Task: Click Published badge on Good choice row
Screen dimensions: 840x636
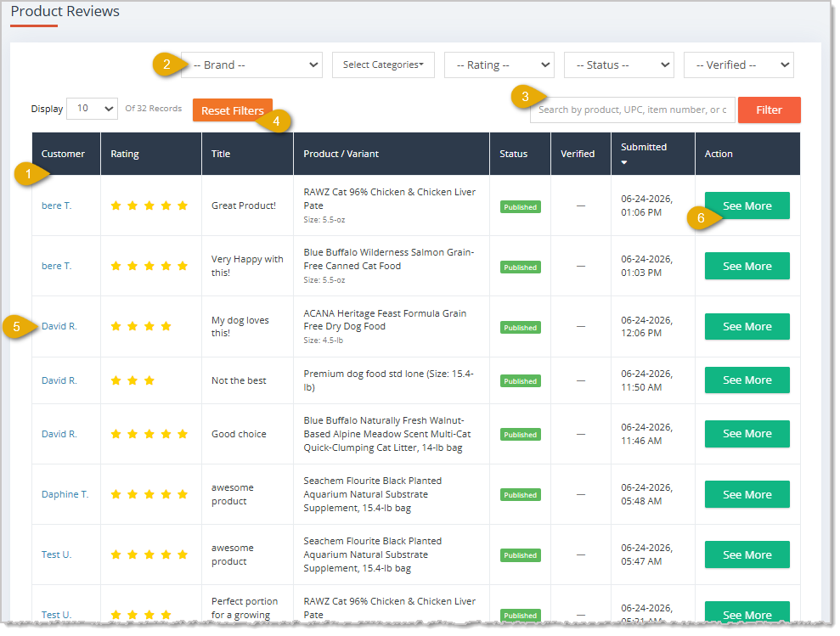Action: click(x=520, y=435)
